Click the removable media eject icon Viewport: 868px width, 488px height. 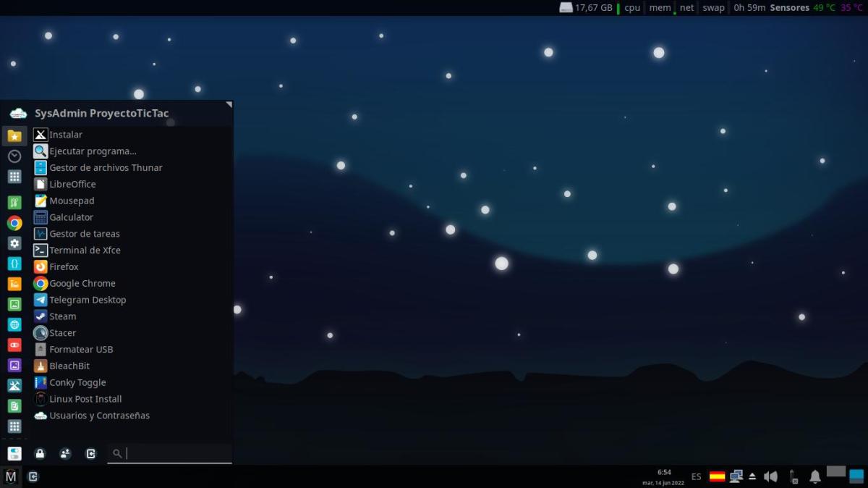click(x=752, y=476)
